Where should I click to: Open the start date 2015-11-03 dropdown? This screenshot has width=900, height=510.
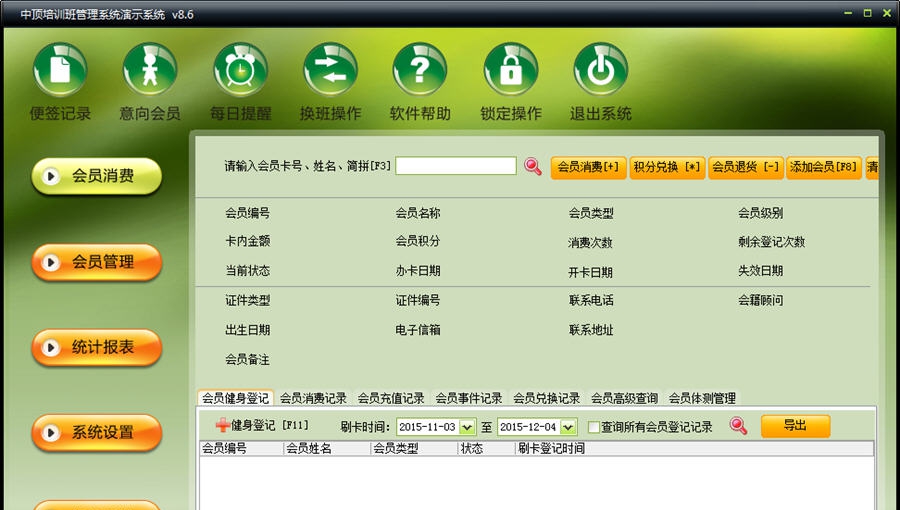[467, 427]
